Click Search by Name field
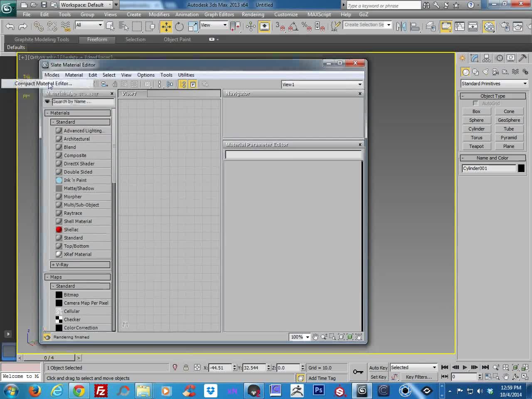532x399 pixels. (83, 102)
